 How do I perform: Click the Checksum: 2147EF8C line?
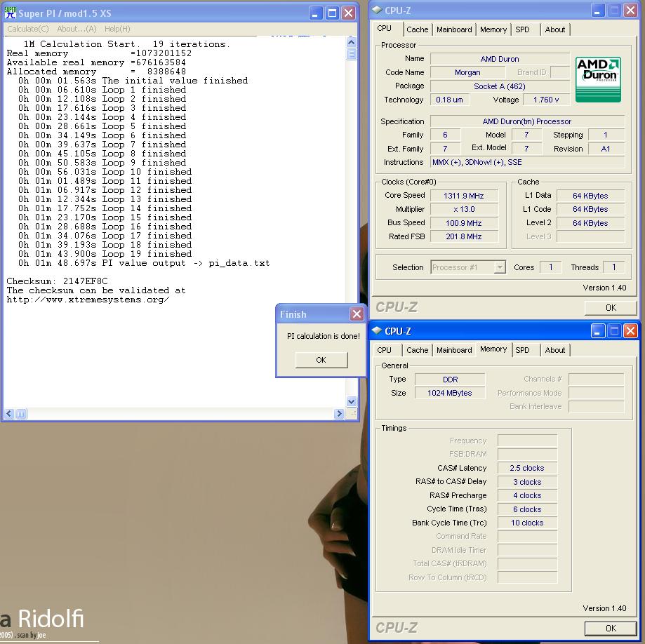coord(57,281)
